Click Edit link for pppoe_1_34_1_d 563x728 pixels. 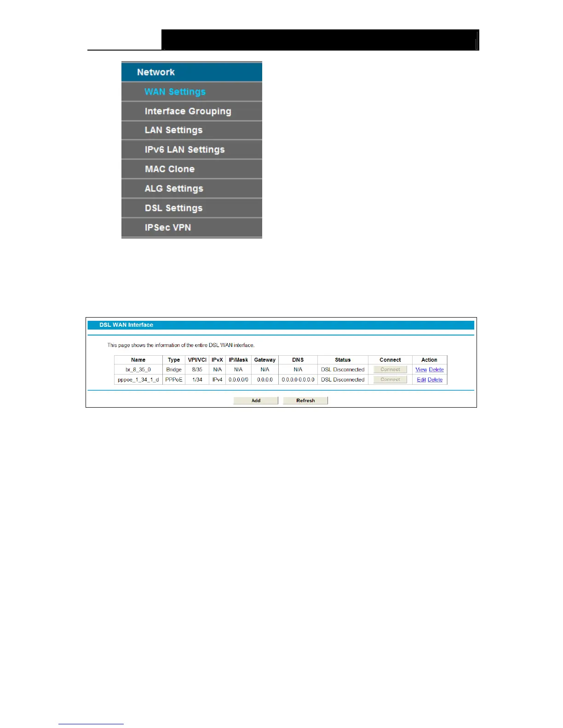click(x=421, y=380)
